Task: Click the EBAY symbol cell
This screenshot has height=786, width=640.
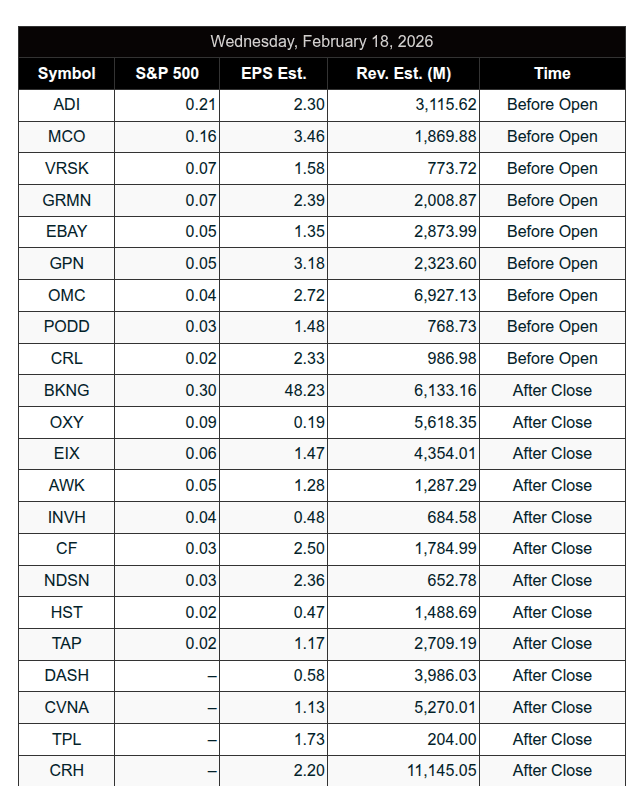Action: point(67,231)
